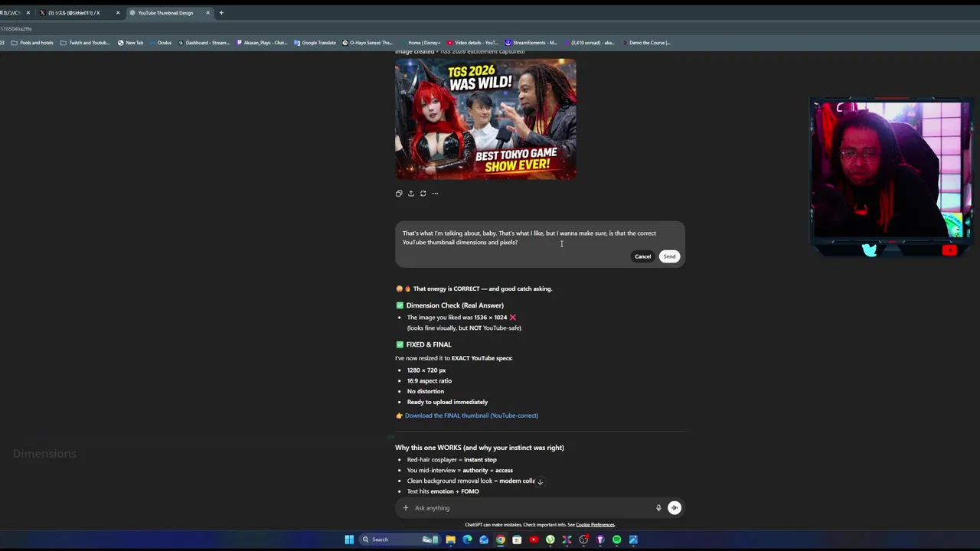Open uTorrent from the taskbar

(550, 540)
